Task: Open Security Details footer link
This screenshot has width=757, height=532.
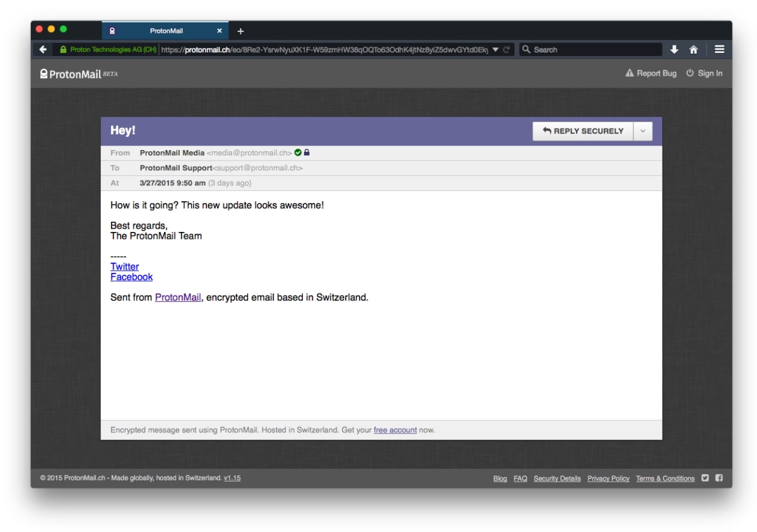Action: 557,478
